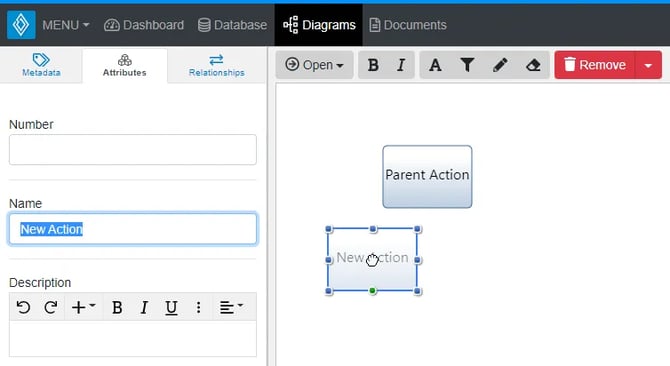
Task: Click the font color A icon
Action: (x=435, y=65)
